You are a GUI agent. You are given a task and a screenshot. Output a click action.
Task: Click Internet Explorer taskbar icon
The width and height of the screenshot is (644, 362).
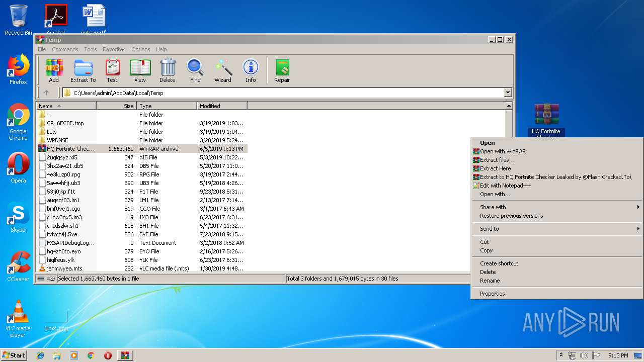coord(40,355)
